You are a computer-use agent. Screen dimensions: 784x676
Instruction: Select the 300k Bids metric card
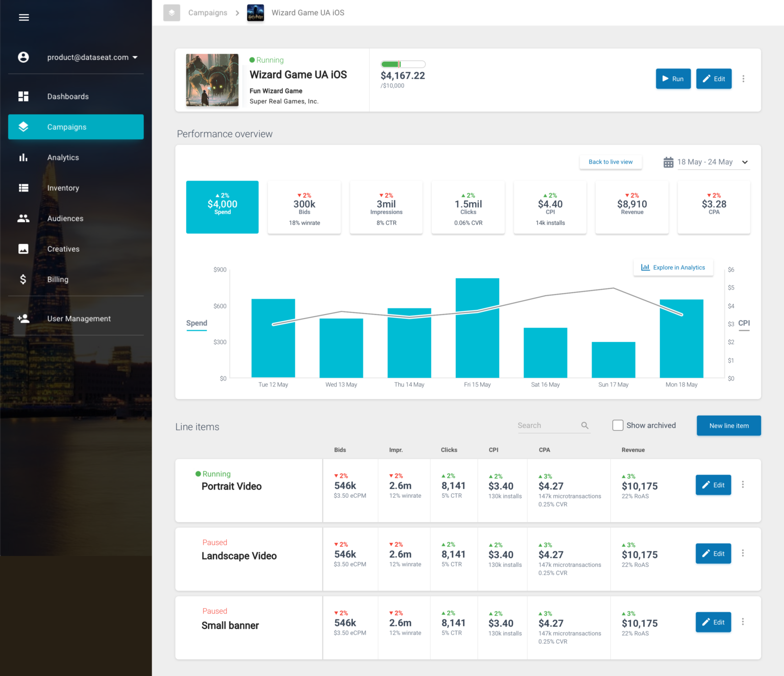[x=304, y=207]
